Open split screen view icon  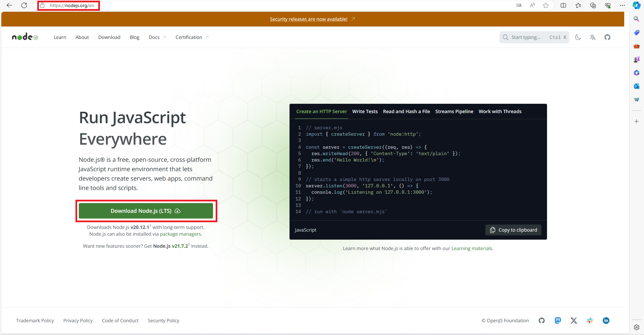click(x=563, y=5)
